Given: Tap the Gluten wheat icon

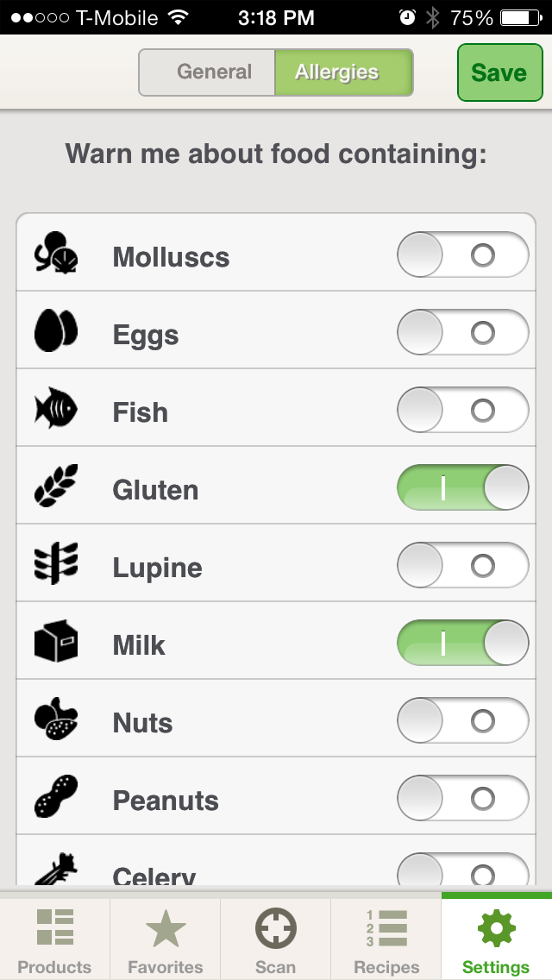Looking at the screenshot, I should (57, 487).
